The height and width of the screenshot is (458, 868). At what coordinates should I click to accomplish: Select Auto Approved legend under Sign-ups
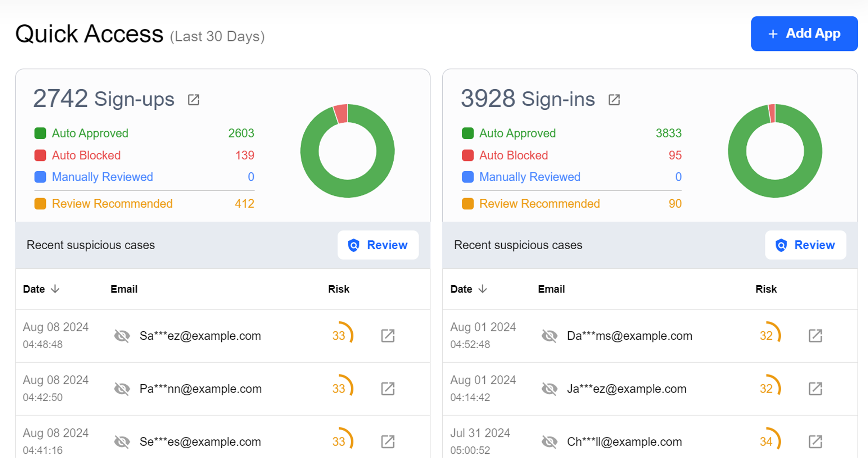point(90,133)
